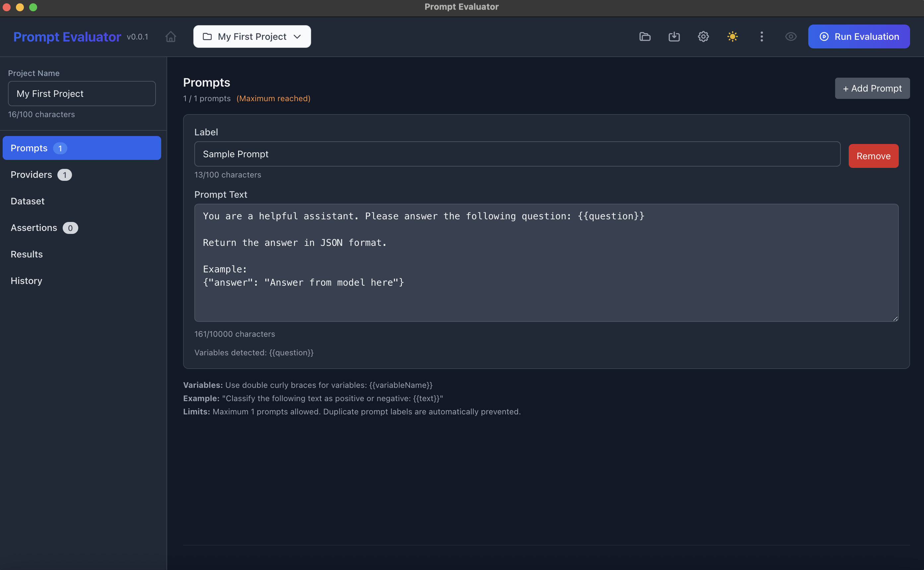This screenshot has height=570, width=924.
Task: Open settings via the gear icon
Action: [x=703, y=36]
